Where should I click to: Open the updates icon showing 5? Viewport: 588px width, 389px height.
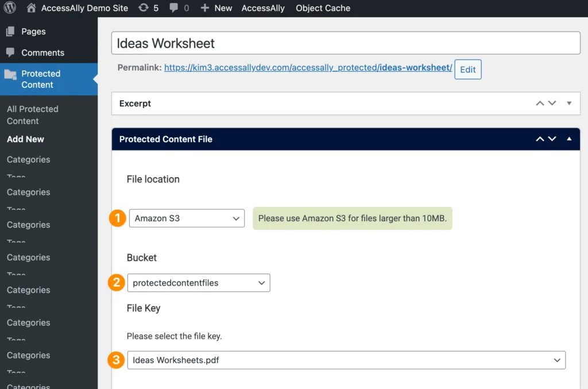[149, 8]
